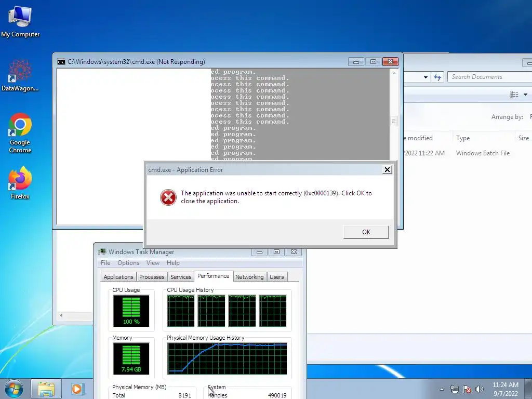Switch to the Services tab
The width and height of the screenshot is (532, 399).
tap(181, 277)
